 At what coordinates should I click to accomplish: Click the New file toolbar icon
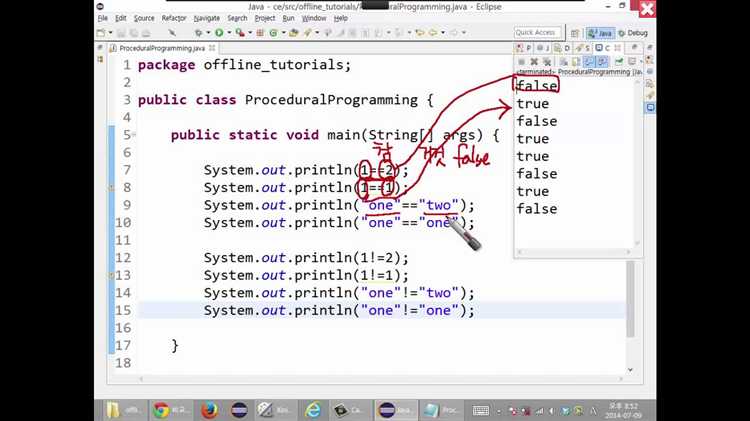[x=101, y=33]
